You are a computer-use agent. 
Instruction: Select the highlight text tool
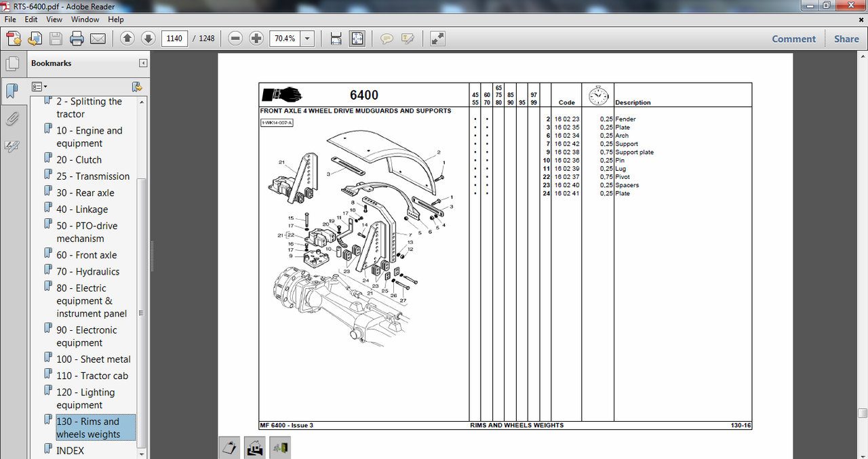click(408, 39)
